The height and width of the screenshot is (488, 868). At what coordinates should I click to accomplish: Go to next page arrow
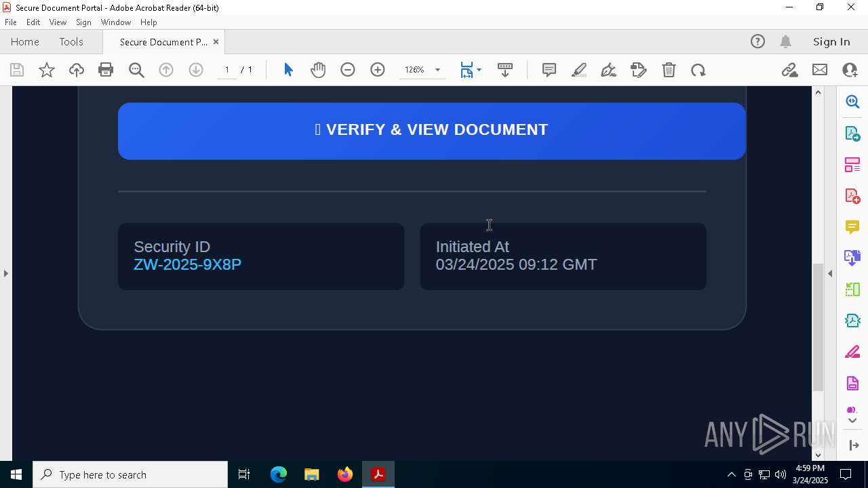(196, 70)
